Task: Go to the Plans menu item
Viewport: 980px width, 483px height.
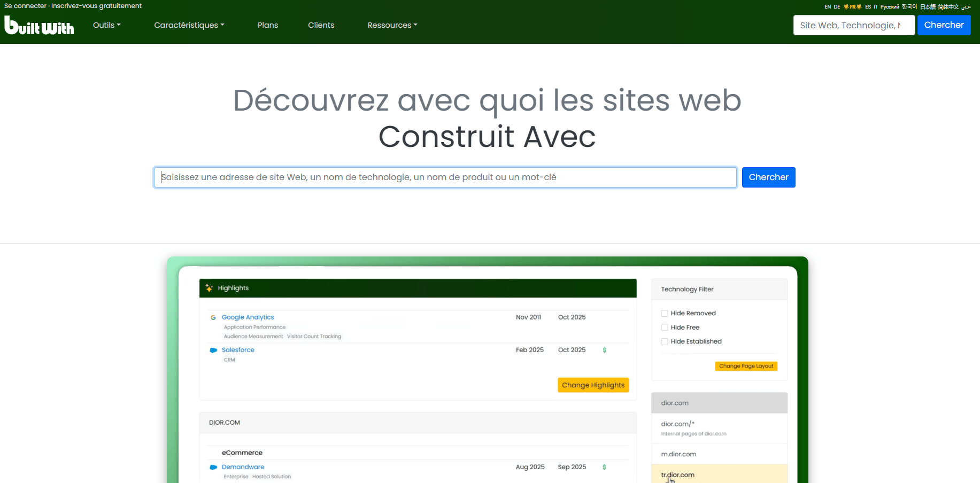Action: pos(268,25)
